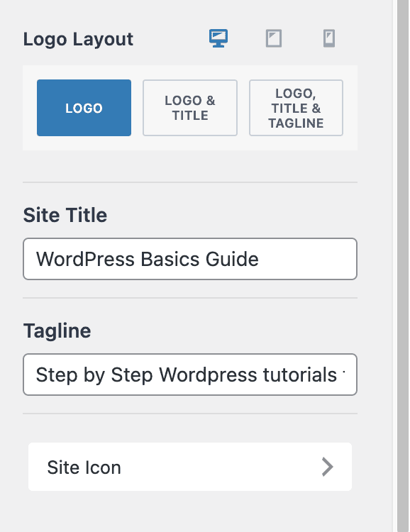The height and width of the screenshot is (532, 410).
Task: Switch to tablet device preview icon
Action: (x=274, y=38)
